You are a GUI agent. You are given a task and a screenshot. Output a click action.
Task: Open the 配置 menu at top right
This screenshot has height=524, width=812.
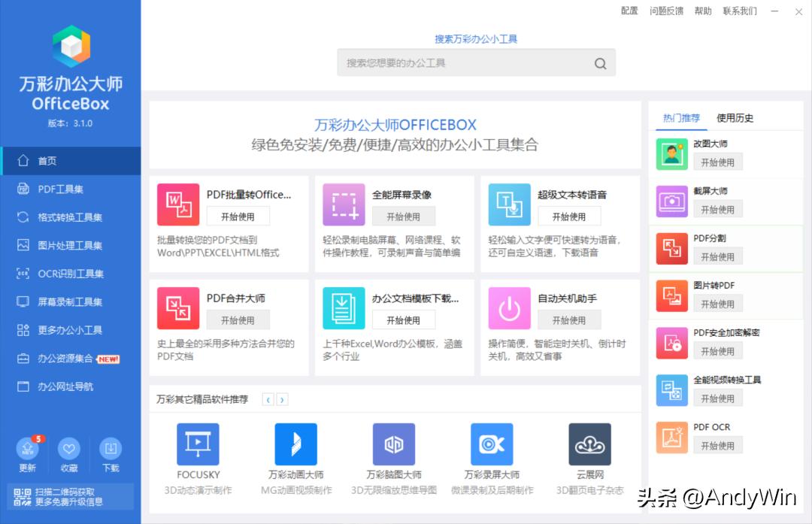click(x=629, y=11)
